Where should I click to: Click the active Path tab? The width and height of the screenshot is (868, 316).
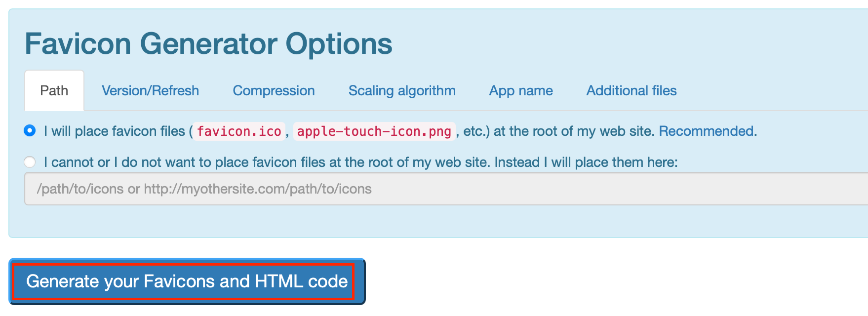(x=54, y=91)
